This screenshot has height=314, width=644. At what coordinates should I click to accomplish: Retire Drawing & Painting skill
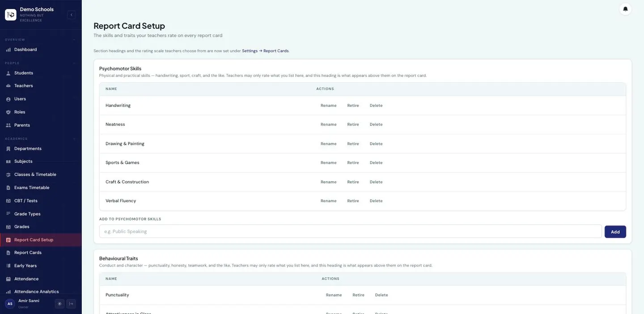click(353, 144)
